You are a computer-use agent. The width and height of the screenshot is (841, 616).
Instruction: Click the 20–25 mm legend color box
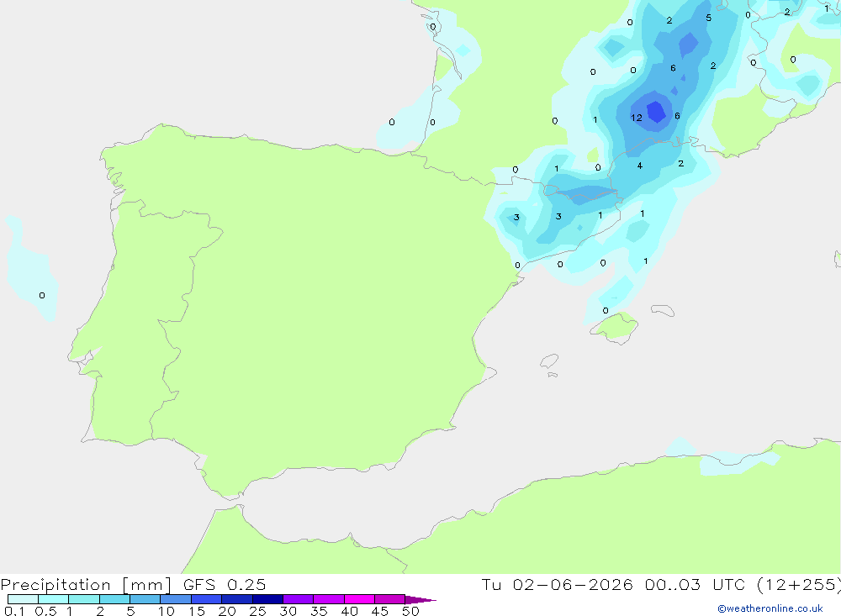tap(236, 599)
